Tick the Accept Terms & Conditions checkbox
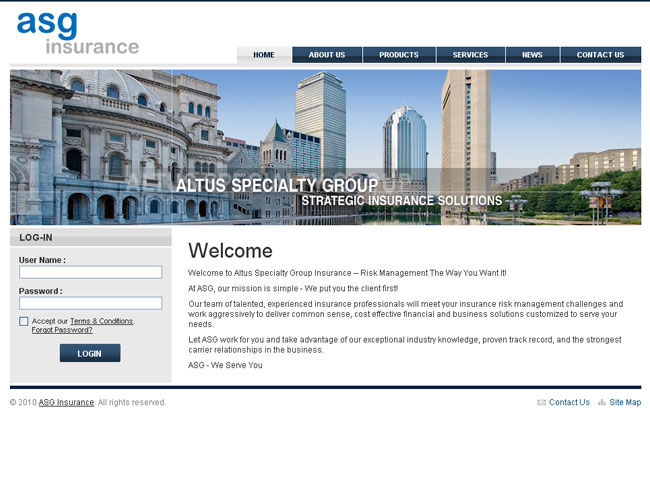 (x=24, y=321)
